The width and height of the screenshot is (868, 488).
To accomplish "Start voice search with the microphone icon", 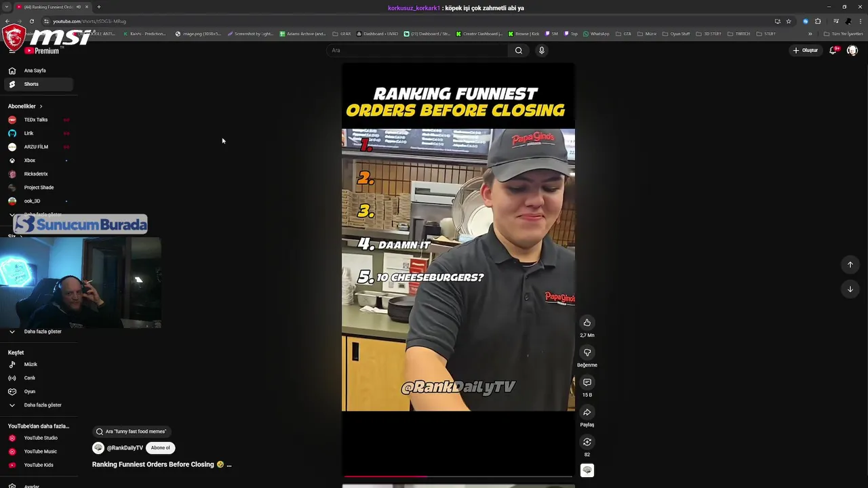I will tap(541, 50).
